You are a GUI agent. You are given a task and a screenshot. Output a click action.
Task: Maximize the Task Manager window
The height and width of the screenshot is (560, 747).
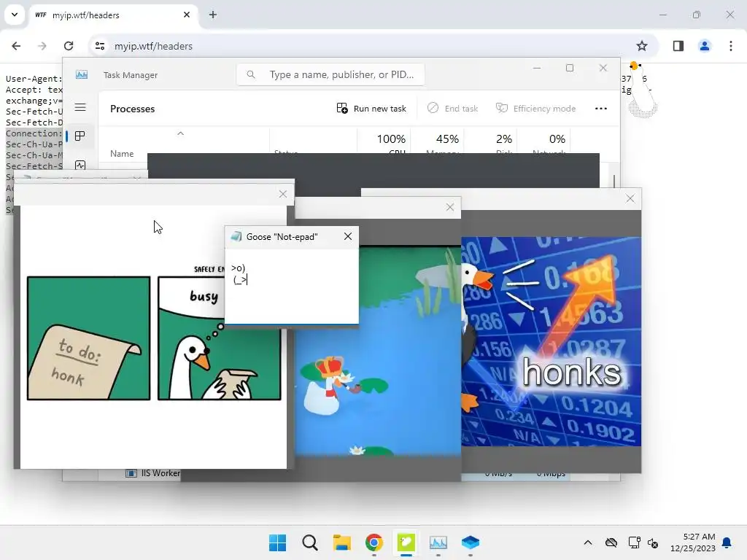pyautogui.click(x=569, y=68)
